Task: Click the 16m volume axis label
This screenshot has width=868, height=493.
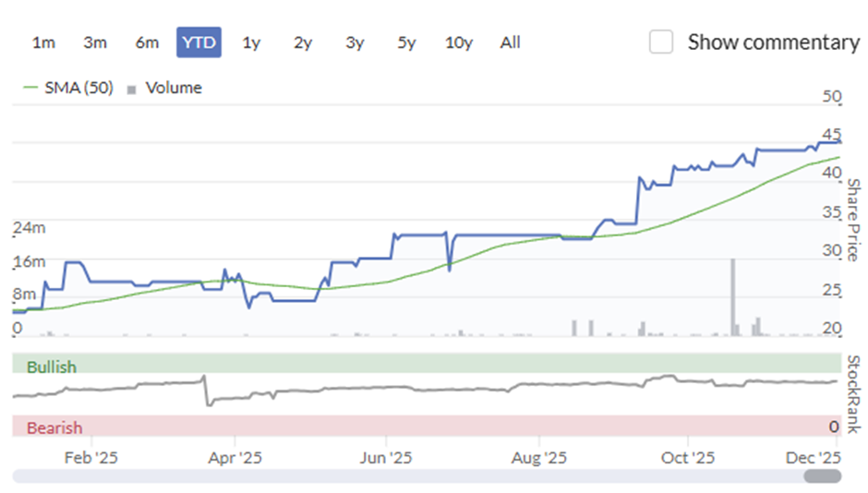Action: (30, 261)
